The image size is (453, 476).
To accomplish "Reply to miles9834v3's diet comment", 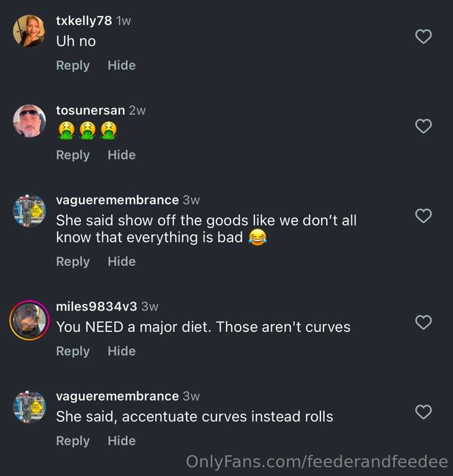I will pyautogui.click(x=73, y=351).
